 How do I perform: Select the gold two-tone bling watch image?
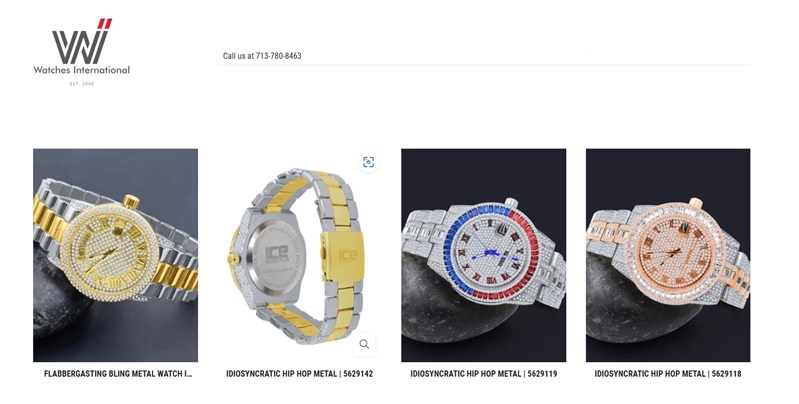[x=116, y=255]
